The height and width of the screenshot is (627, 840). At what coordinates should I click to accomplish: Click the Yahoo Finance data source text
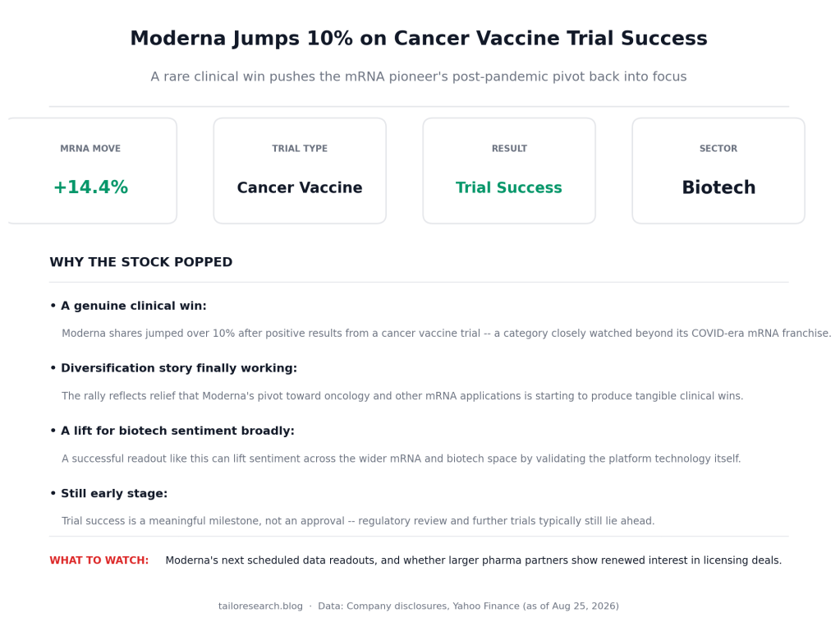click(486, 606)
